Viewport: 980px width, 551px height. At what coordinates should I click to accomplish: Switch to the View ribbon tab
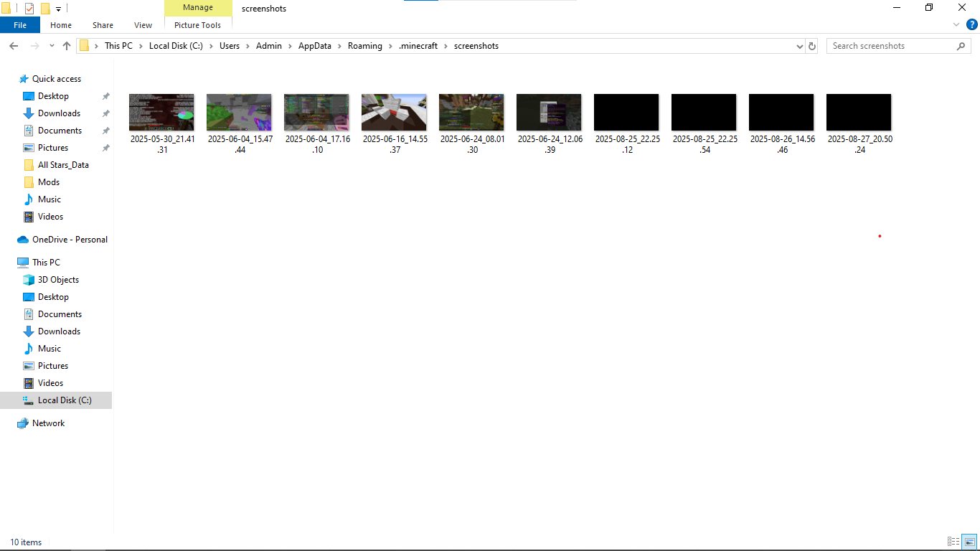(143, 25)
